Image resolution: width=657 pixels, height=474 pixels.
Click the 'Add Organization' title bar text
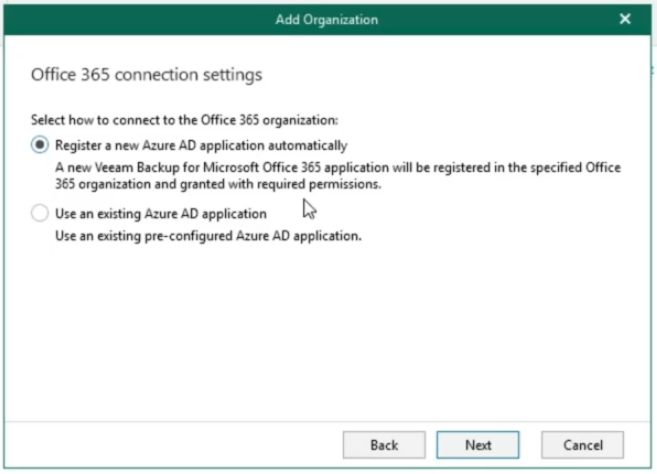pyautogui.click(x=327, y=20)
